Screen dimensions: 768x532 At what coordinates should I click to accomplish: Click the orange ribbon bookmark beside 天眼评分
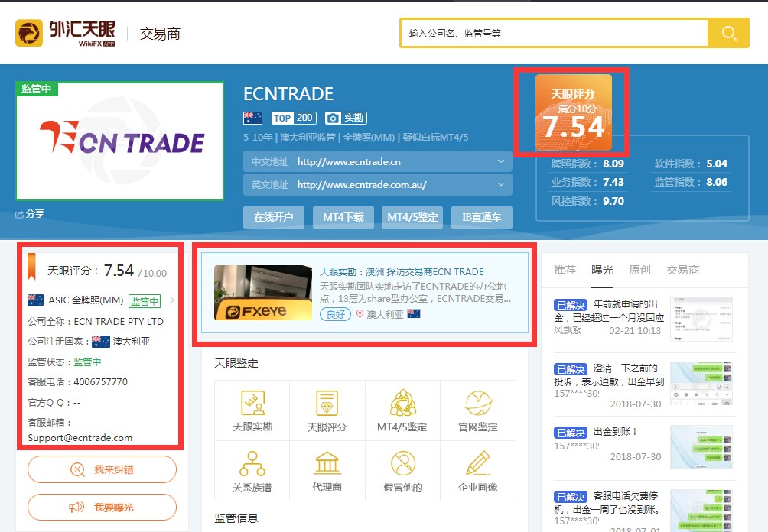[x=31, y=268]
